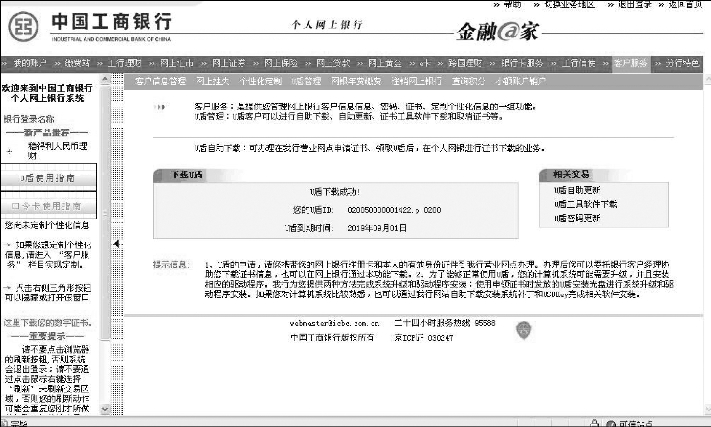The width and height of the screenshot is (711, 427).
Task: Switch to 网银年费缴费 sub-tab
Action: click(356, 81)
